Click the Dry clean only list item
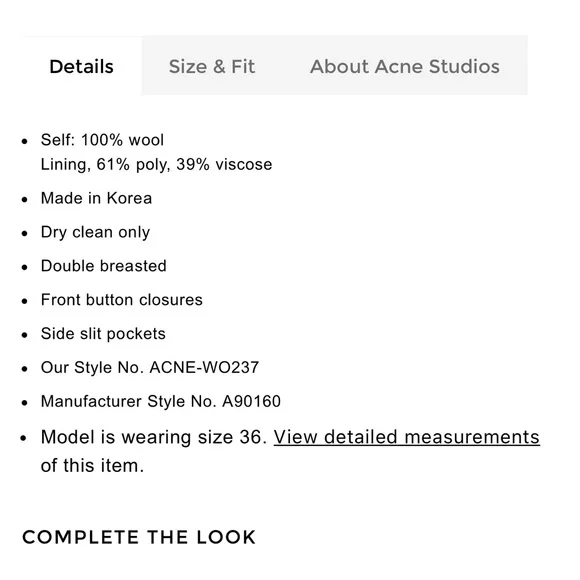 [95, 232]
